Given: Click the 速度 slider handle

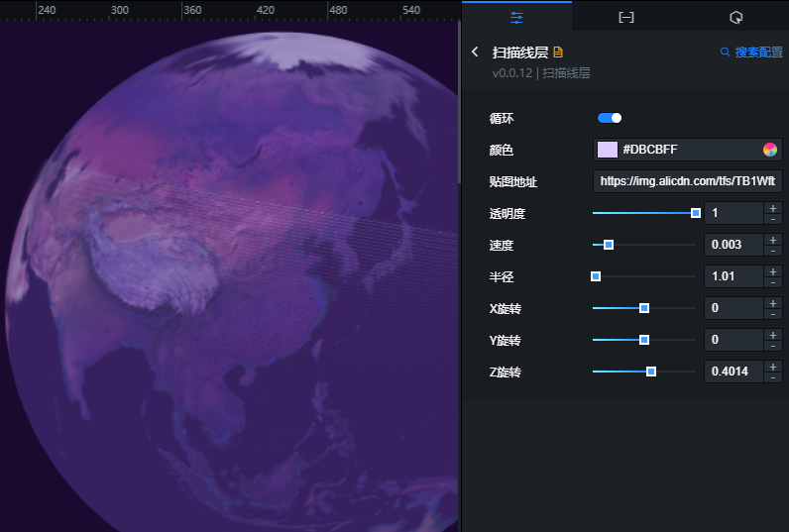Looking at the screenshot, I should pyautogui.click(x=609, y=245).
